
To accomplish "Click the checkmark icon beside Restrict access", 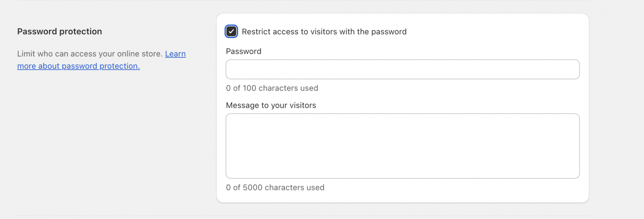I will pyautogui.click(x=231, y=31).
